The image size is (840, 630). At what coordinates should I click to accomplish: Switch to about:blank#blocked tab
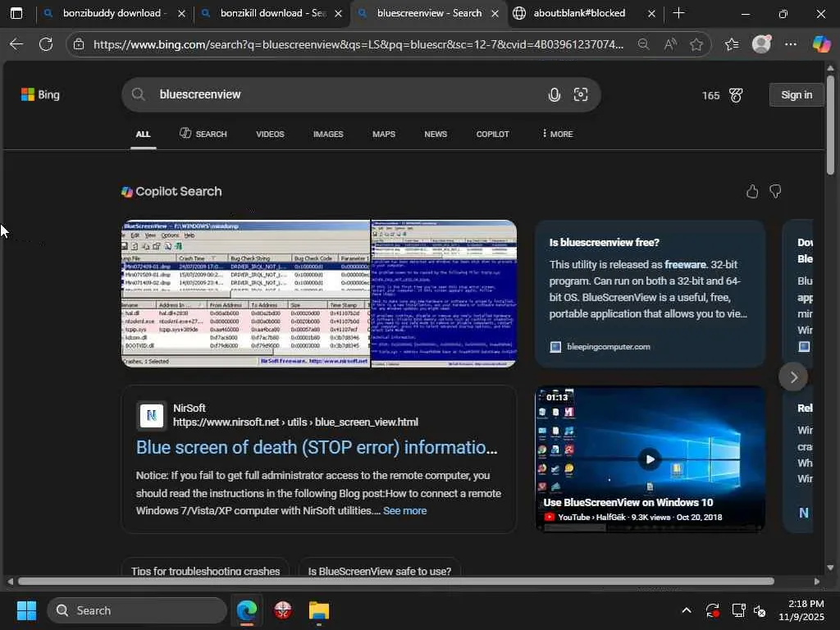click(578, 13)
